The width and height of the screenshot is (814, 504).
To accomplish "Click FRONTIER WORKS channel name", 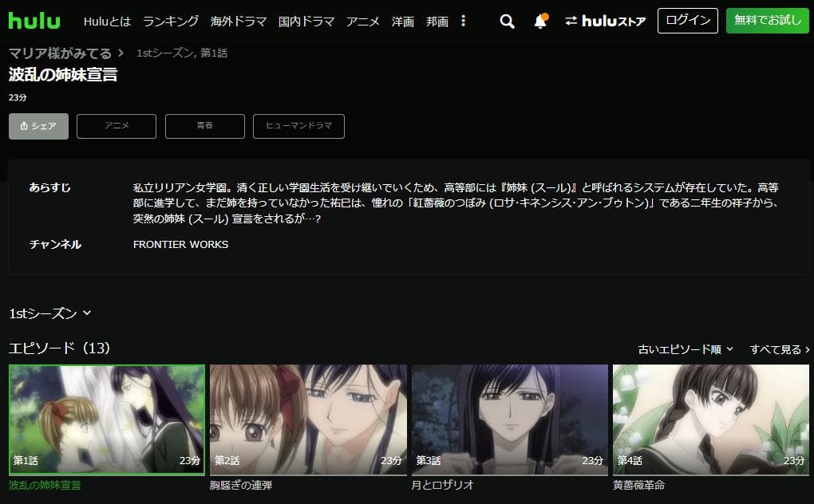I will pyautogui.click(x=180, y=244).
